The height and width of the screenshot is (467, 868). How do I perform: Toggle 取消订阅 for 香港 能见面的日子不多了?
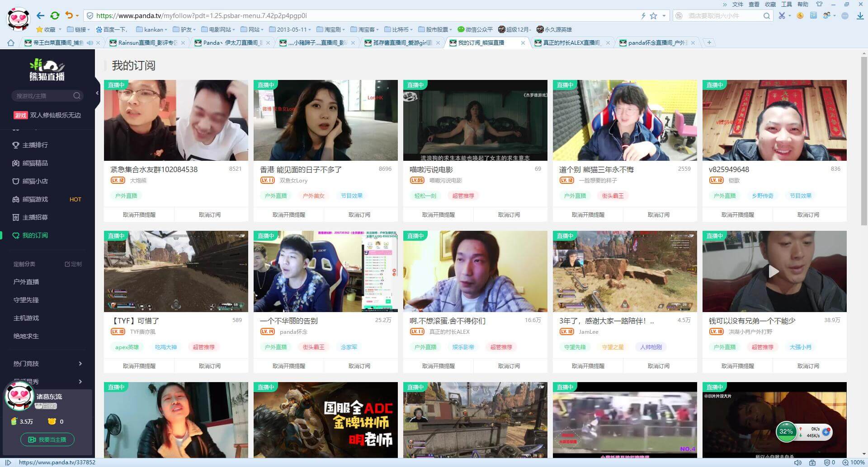[x=359, y=215]
